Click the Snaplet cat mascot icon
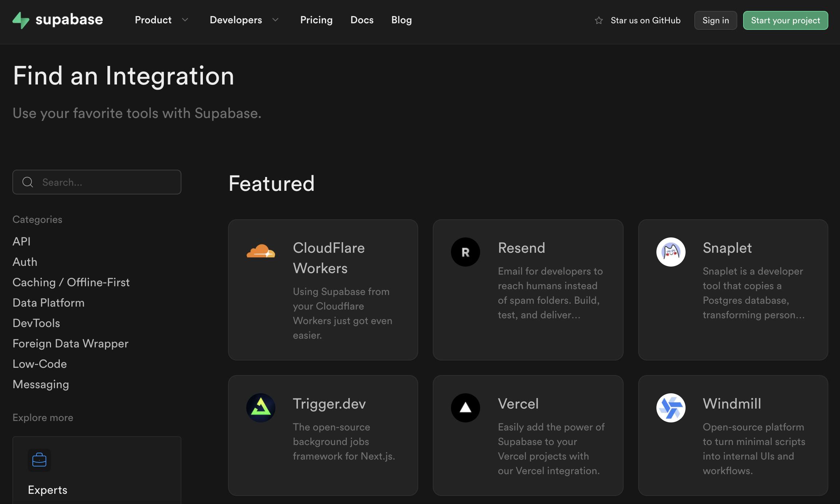Viewport: 840px width, 504px height. 671,252
